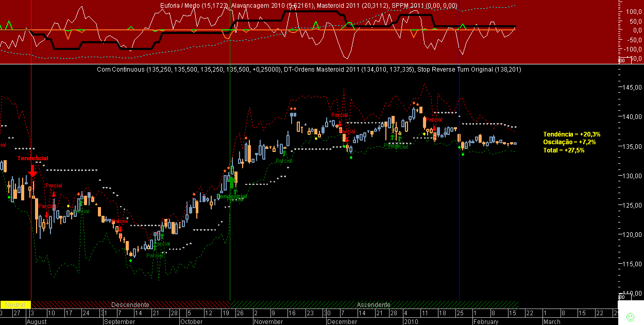The image size is (644, 325).
Task: Click the Tendência = +20,3% text
Action: click(x=572, y=134)
